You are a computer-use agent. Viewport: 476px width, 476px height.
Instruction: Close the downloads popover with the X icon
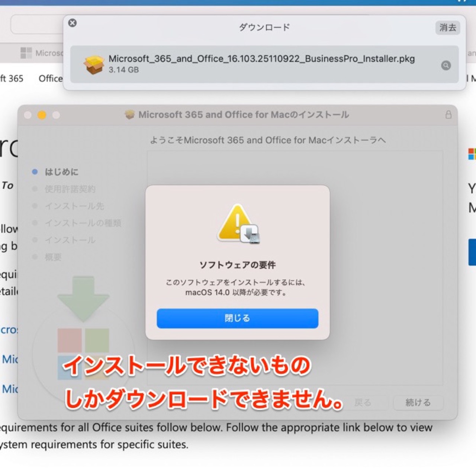click(73, 23)
